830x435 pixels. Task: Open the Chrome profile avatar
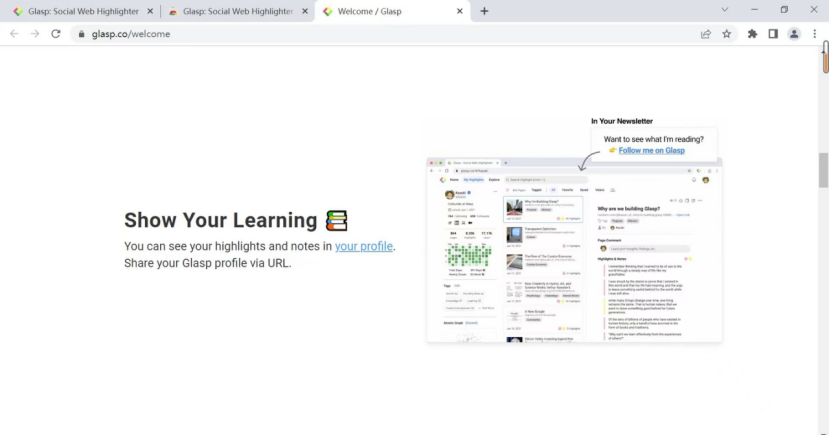click(x=794, y=34)
